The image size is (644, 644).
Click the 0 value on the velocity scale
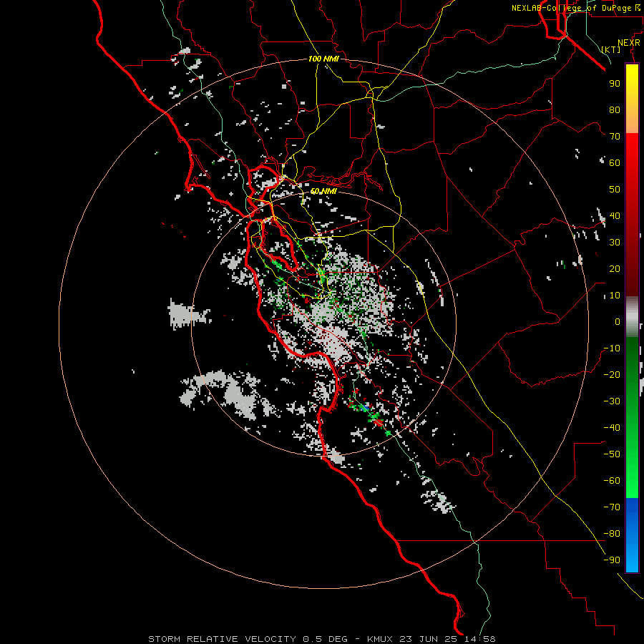click(618, 322)
